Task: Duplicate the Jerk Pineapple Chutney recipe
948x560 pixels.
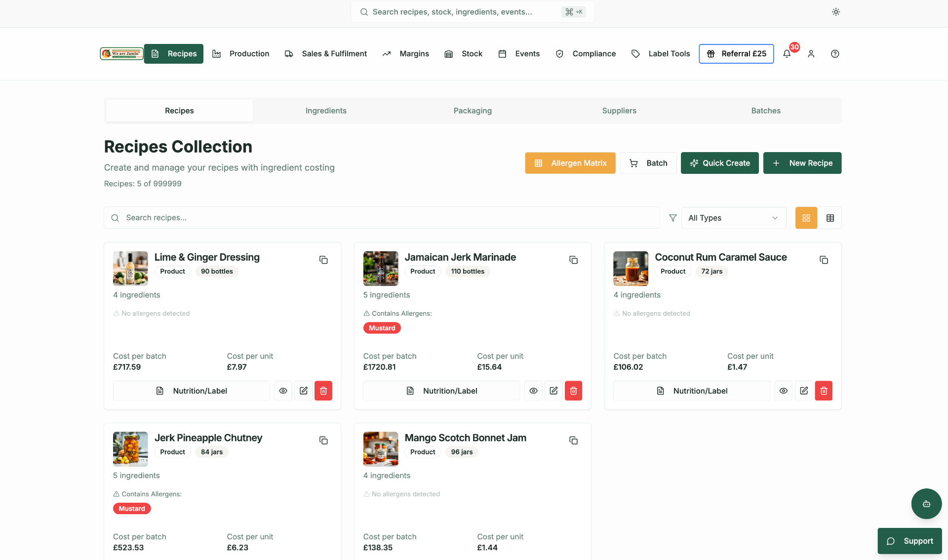Action: [x=323, y=440]
